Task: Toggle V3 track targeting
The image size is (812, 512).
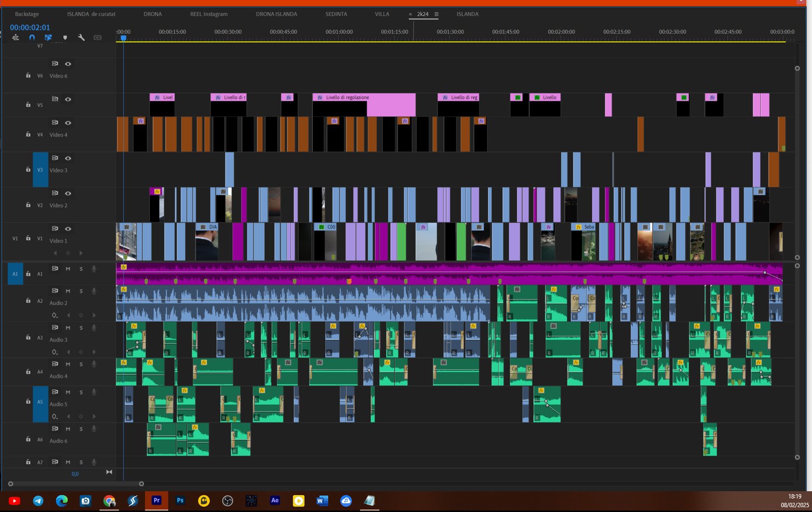Action: click(40, 170)
